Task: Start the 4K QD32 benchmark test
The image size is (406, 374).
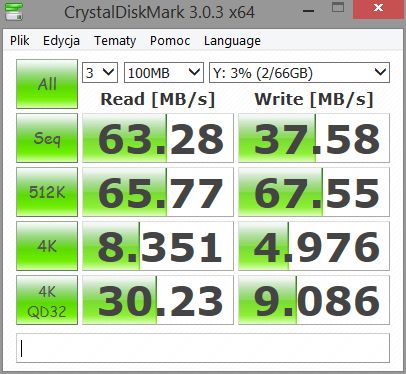Action: click(47, 300)
